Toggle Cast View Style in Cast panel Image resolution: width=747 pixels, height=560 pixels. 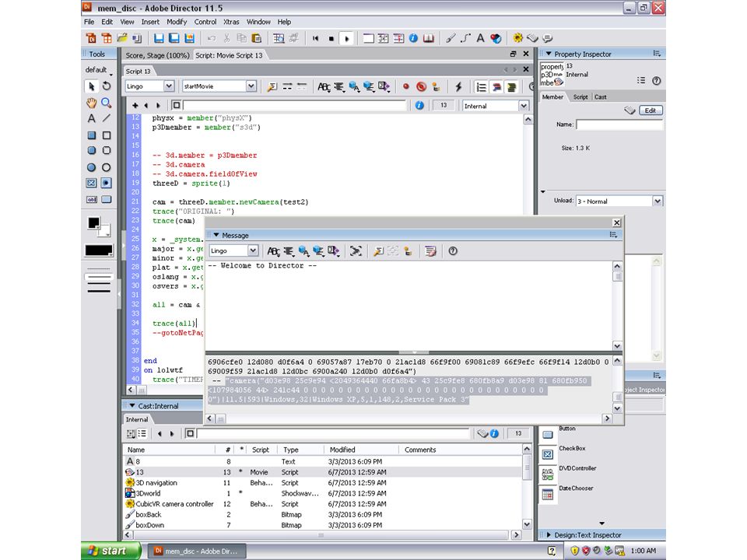click(x=142, y=433)
